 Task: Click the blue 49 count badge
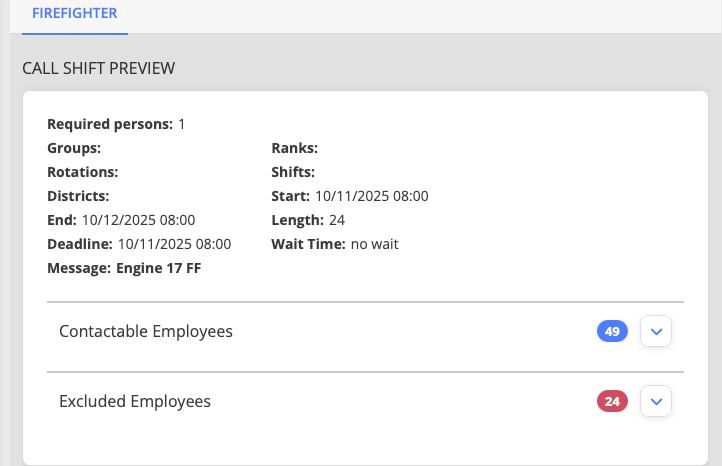pyautogui.click(x=612, y=331)
